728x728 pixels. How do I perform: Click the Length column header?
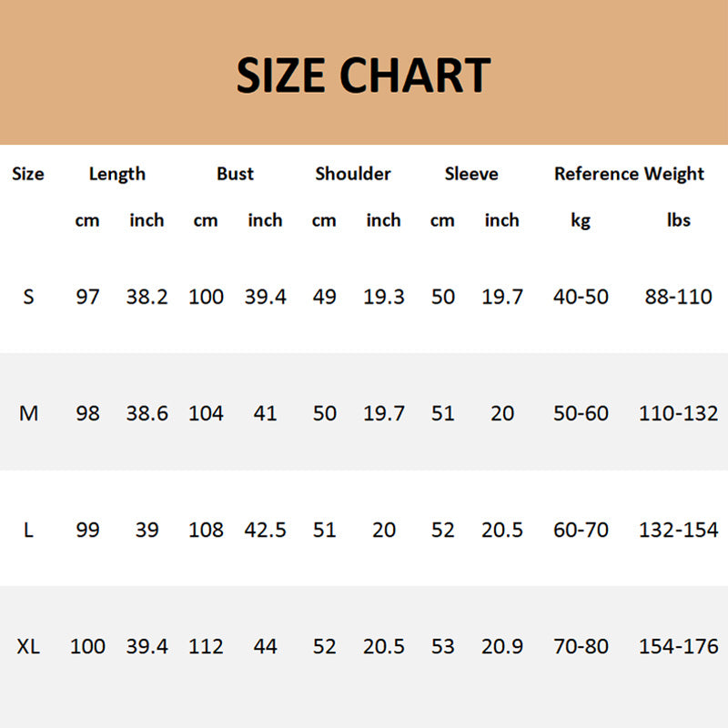tap(116, 174)
